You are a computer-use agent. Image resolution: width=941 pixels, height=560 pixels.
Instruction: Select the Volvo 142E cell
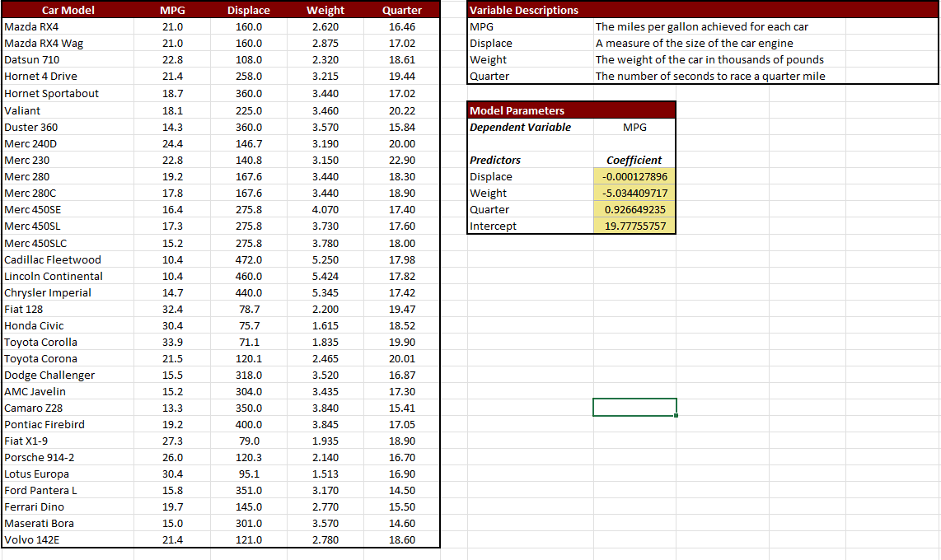tap(68, 539)
